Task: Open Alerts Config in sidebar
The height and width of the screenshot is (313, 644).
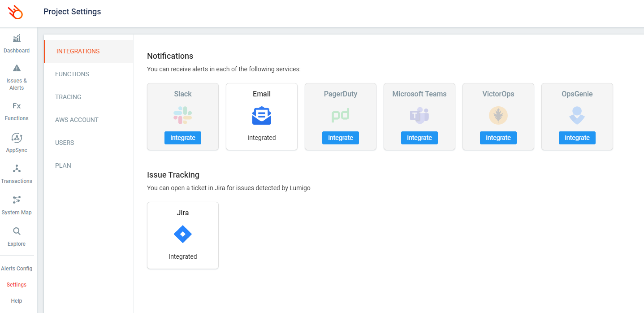Action: click(x=17, y=269)
